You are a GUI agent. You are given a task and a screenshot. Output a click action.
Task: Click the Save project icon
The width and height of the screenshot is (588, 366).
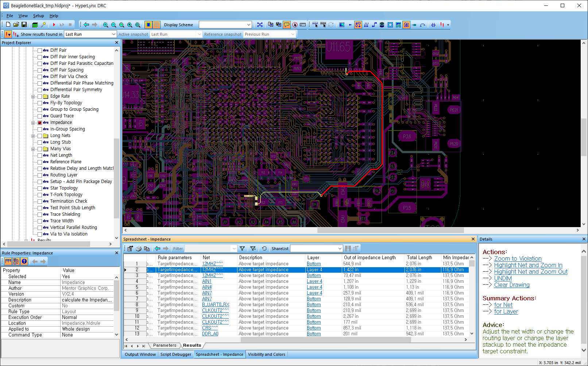[24, 25]
